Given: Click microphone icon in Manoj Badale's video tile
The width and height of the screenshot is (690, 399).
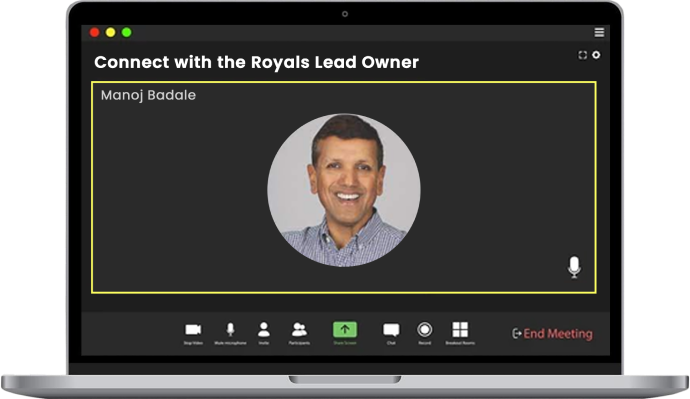Looking at the screenshot, I should (x=574, y=267).
